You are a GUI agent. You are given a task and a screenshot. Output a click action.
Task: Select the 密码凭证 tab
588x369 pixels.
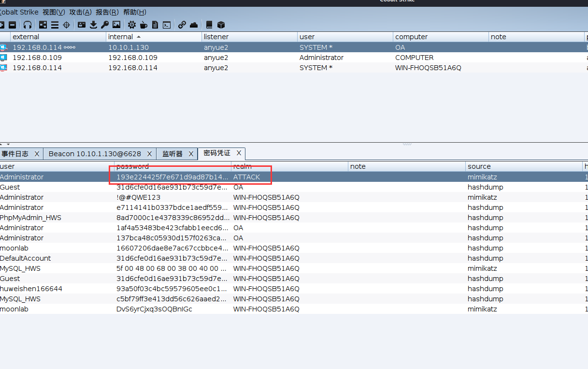tap(217, 153)
